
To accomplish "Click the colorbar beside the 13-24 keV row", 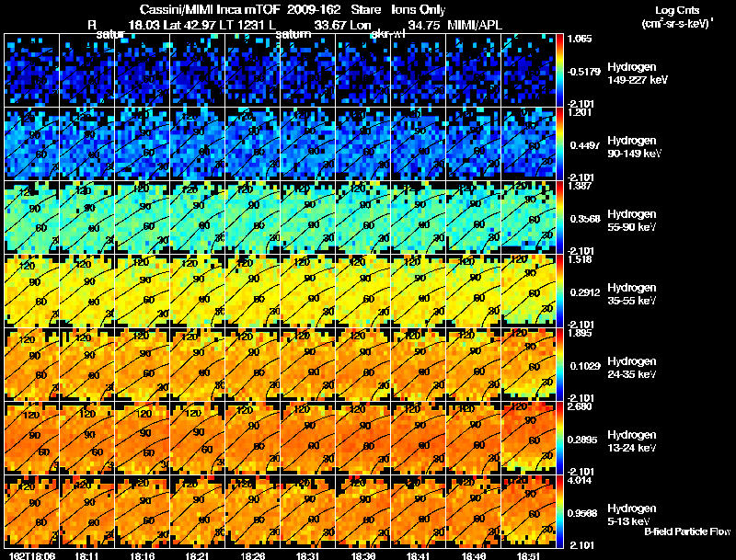I will pyautogui.click(x=559, y=439).
